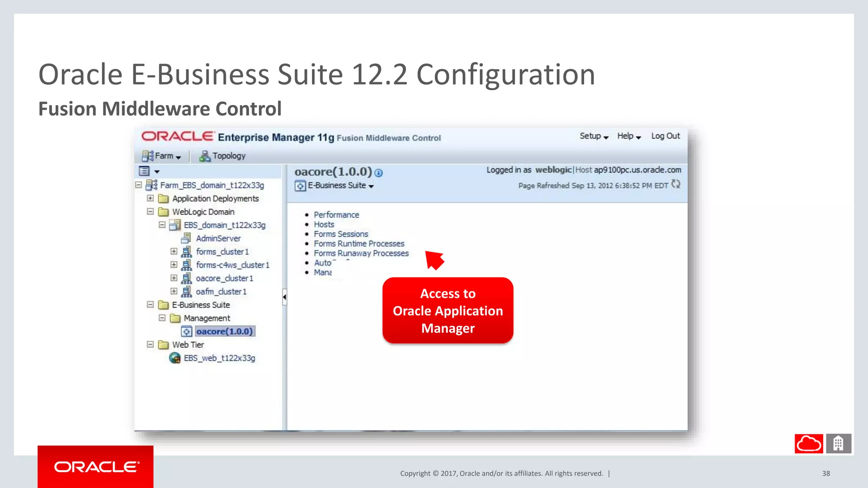
Task: Select EBS_domain_t122x33g tree item
Action: pyautogui.click(x=225, y=225)
